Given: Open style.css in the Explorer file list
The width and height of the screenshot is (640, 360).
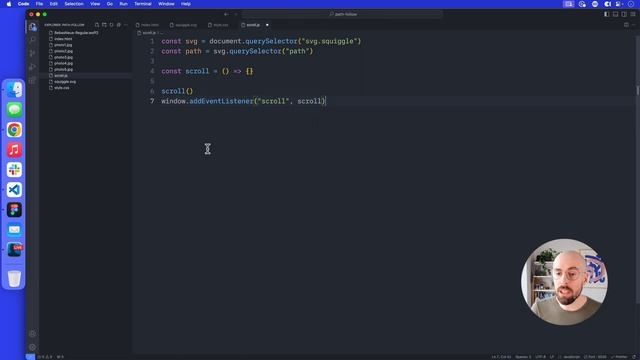Looking at the screenshot, I should pos(62,88).
